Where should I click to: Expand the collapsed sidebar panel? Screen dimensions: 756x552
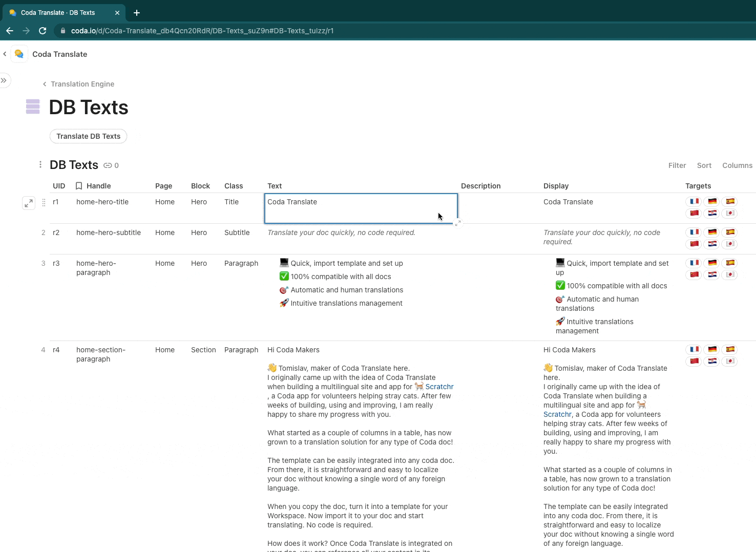click(4, 80)
